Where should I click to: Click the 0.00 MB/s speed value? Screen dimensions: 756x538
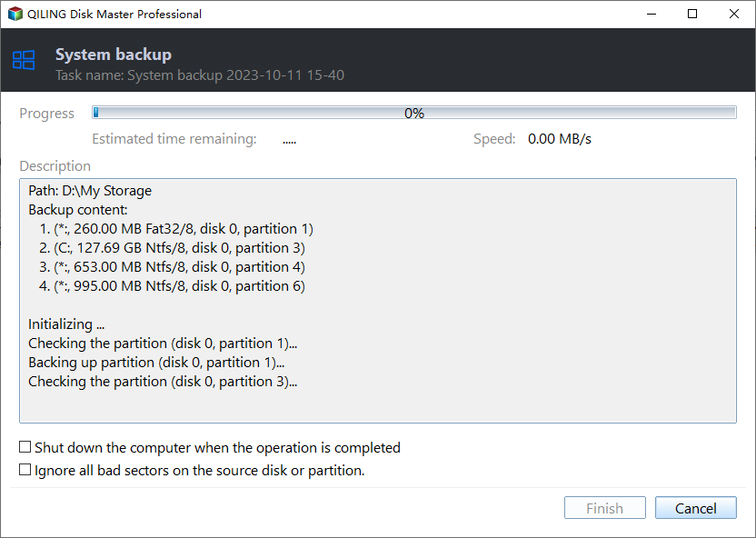coord(560,139)
